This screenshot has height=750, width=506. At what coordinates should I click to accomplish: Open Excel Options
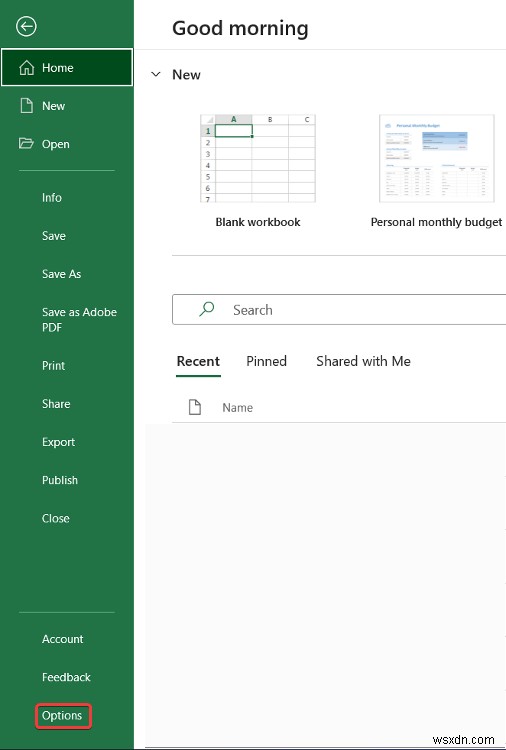pyautogui.click(x=62, y=716)
